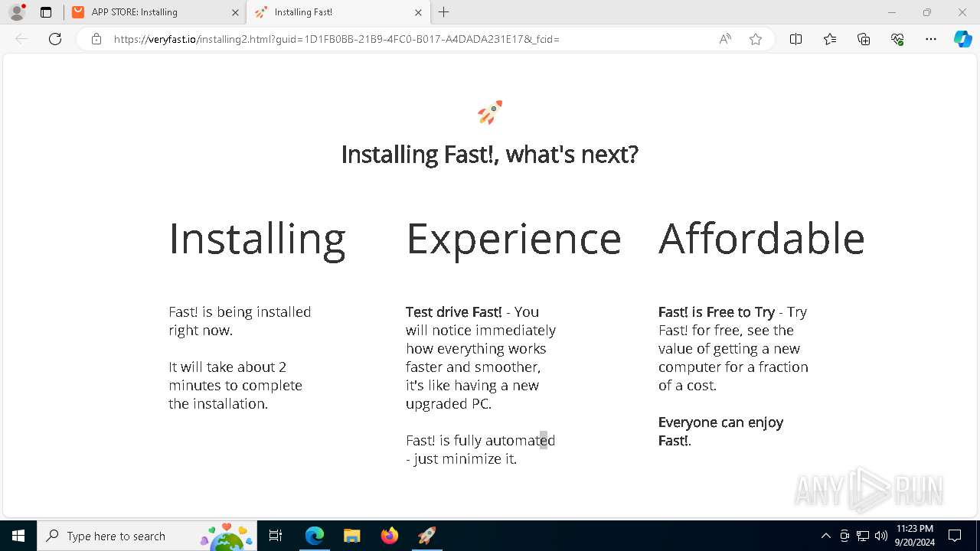
Task: Click the text 'Test drive Fast!'
Action: (x=454, y=312)
